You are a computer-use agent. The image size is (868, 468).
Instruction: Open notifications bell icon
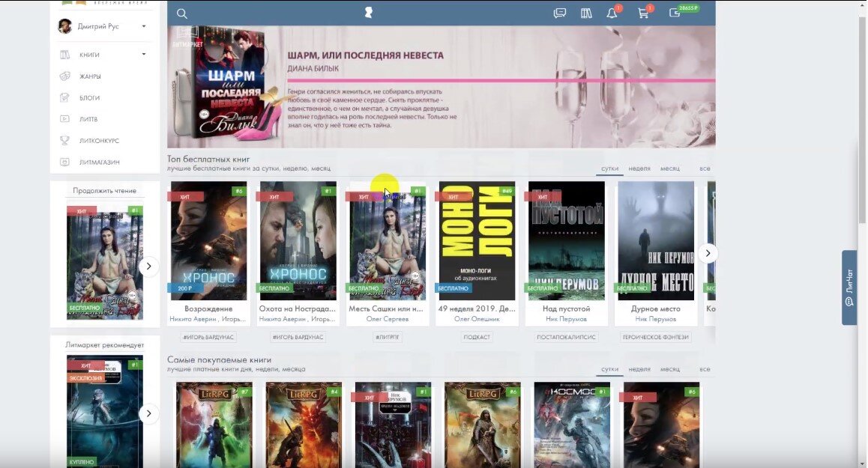point(612,13)
